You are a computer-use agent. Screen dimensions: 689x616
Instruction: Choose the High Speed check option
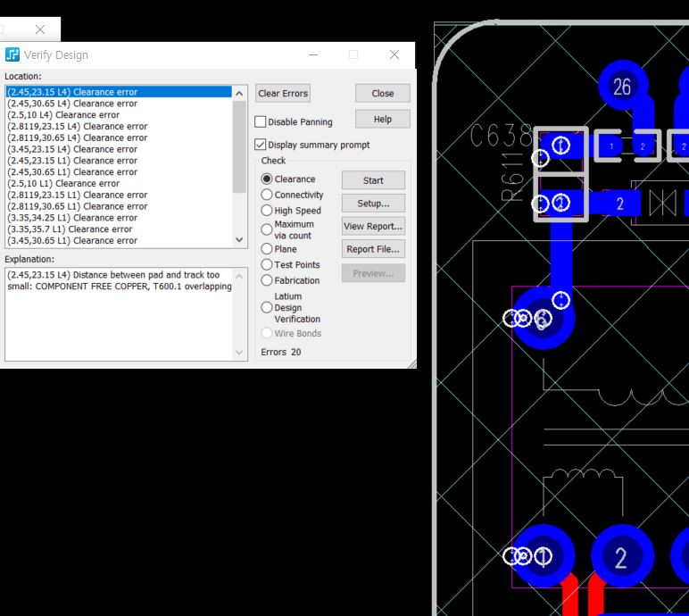pyautogui.click(x=267, y=211)
